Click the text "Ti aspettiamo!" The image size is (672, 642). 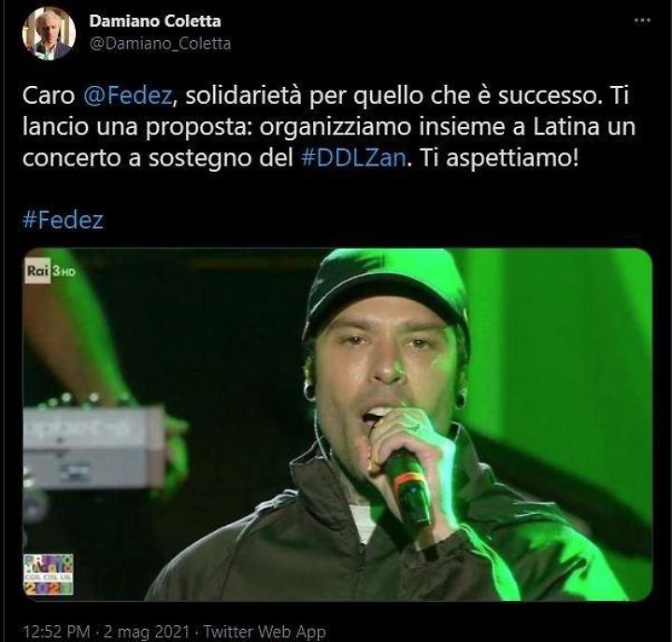[499, 158]
